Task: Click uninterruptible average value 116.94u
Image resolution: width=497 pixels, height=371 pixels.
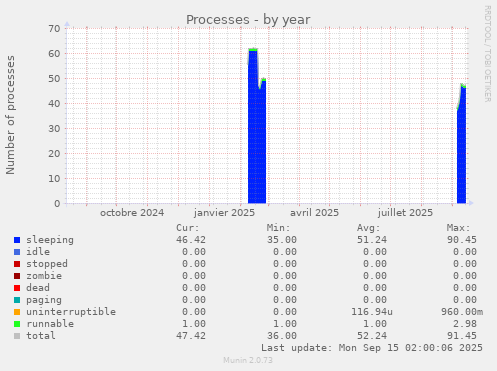Action: point(372,312)
